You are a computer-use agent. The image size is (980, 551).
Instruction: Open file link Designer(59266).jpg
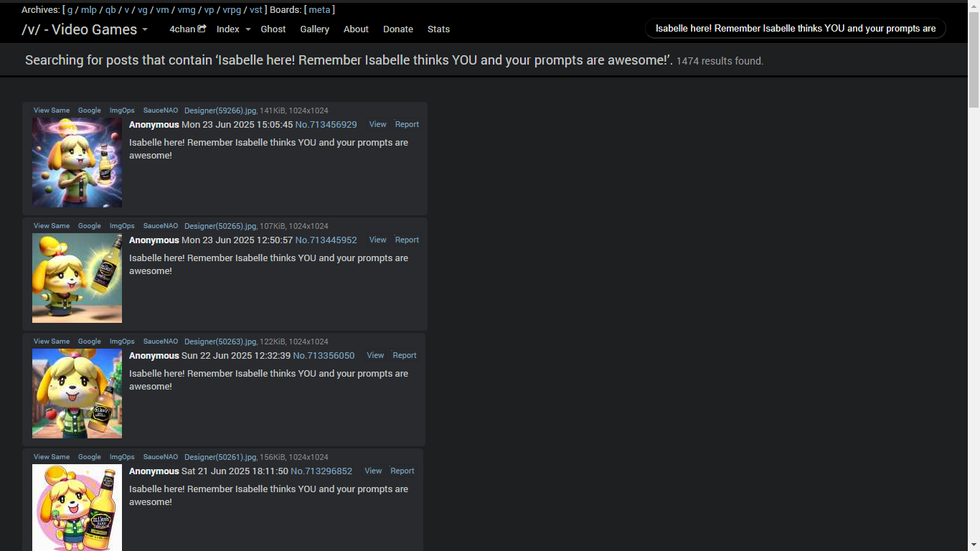[220, 110]
